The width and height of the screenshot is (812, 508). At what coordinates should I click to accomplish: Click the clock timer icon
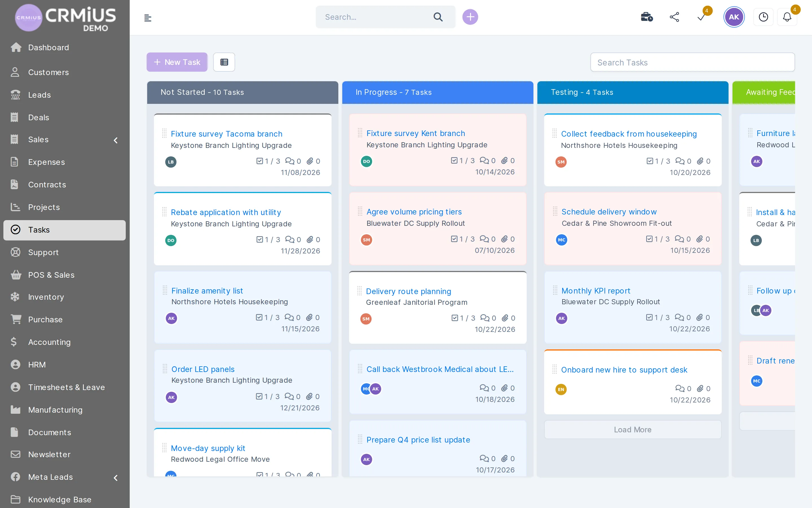[763, 17]
